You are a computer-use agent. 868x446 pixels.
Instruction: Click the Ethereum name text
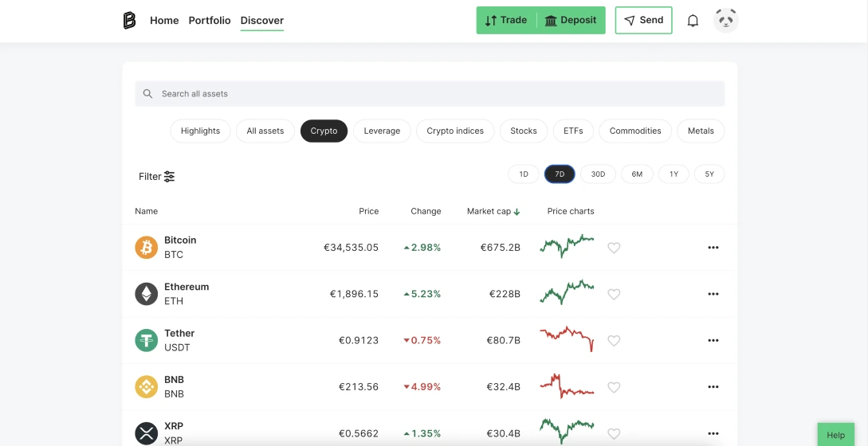click(x=187, y=287)
